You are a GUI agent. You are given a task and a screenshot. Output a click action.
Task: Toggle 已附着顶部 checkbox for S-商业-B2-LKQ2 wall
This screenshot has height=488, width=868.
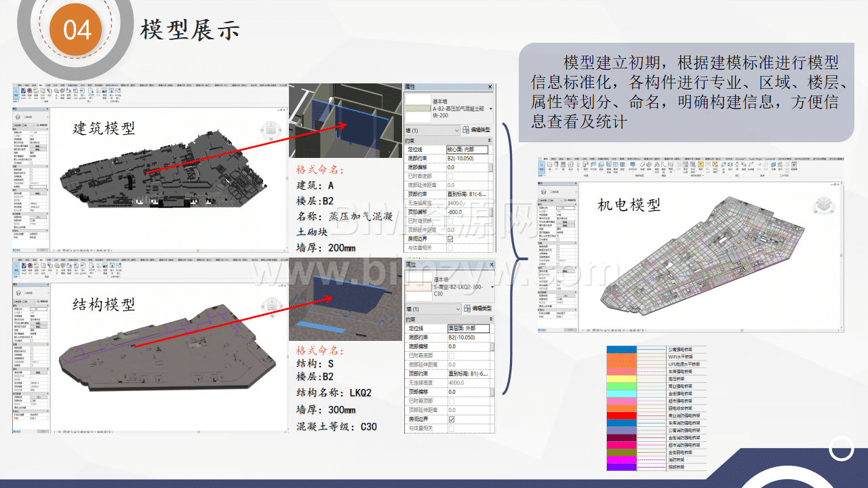click(x=451, y=401)
